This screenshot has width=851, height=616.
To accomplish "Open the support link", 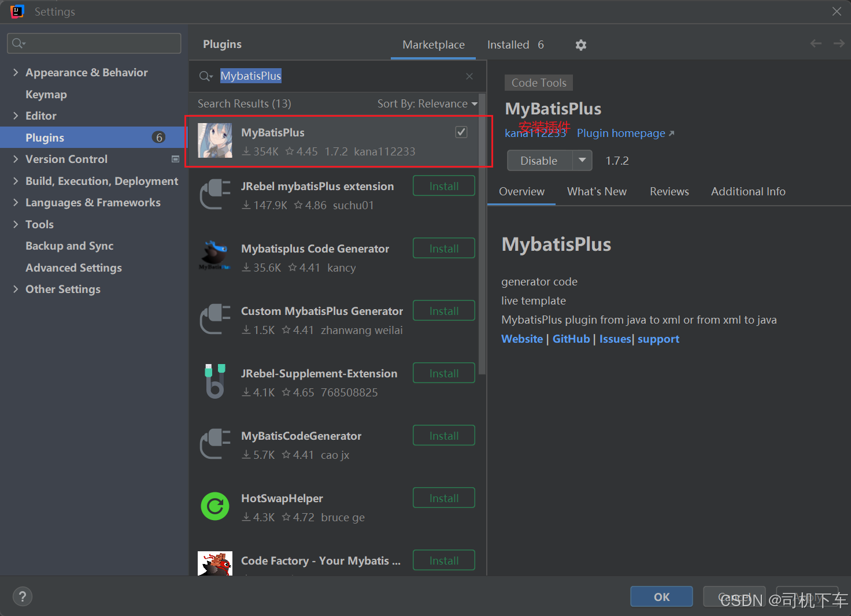I will click(658, 339).
